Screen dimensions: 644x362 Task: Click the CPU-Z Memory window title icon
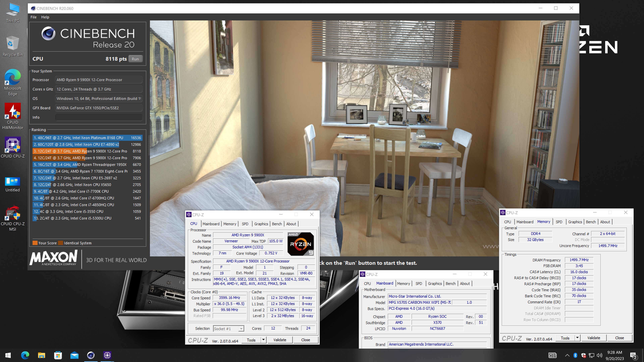pyautogui.click(x=503, y=213)
